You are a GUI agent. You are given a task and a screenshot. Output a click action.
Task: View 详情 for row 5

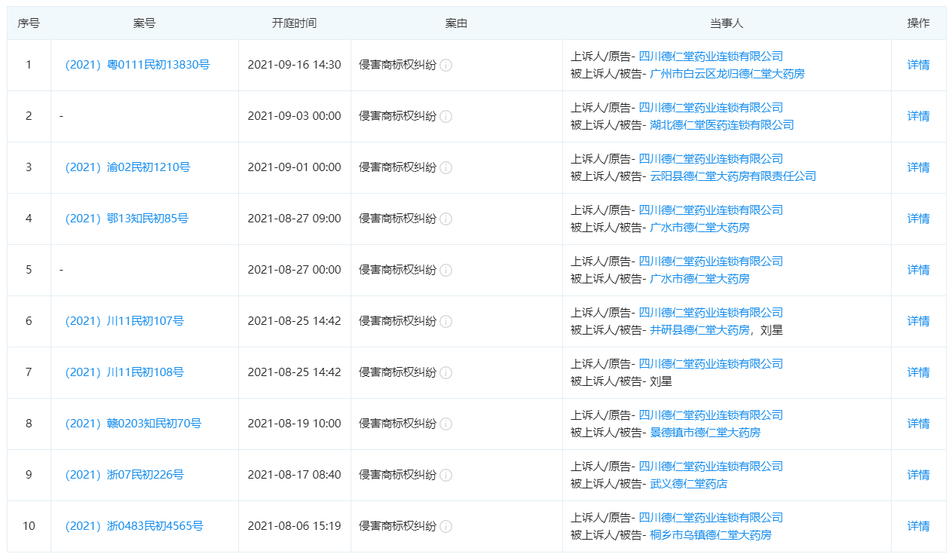coord(918,270)
